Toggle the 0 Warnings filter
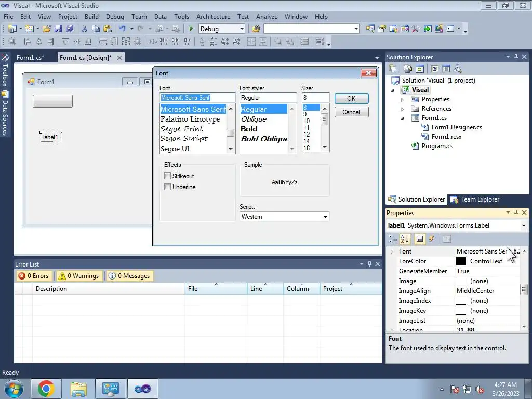Image resolution: width=532 pixels, height=399 pixels. point(79,276)
